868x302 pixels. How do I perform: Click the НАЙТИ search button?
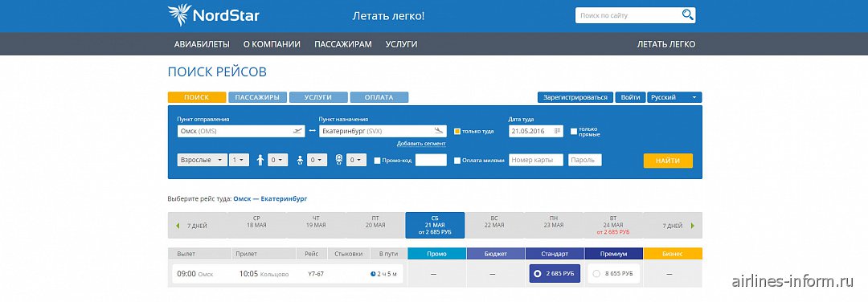pyautogui.click(x=668, y=161)
